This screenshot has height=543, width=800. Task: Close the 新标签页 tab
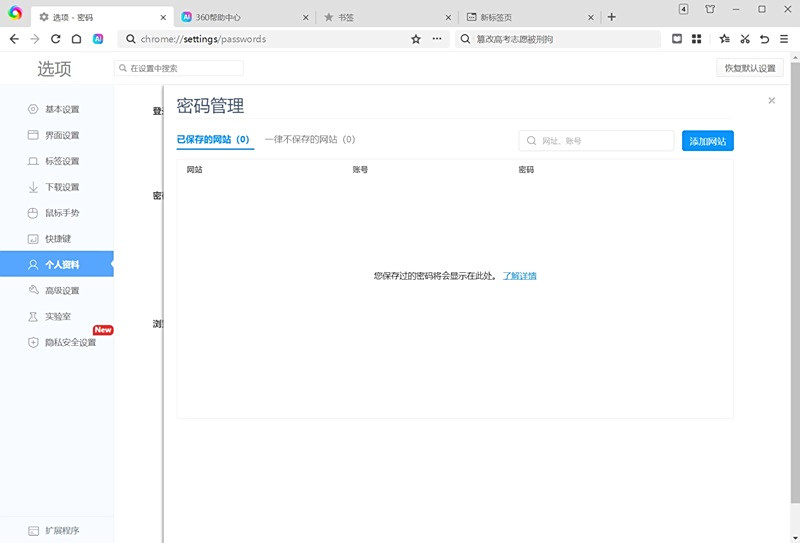tap(590, 17)
